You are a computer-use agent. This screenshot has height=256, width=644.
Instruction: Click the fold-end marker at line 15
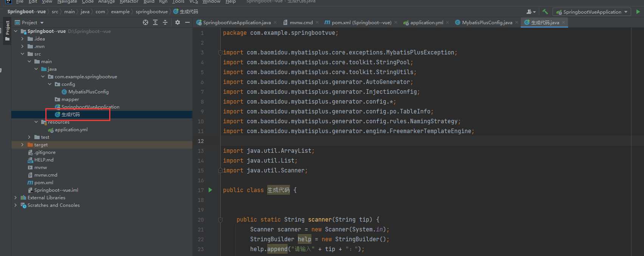pyautogui.click(x=220, y=171)
